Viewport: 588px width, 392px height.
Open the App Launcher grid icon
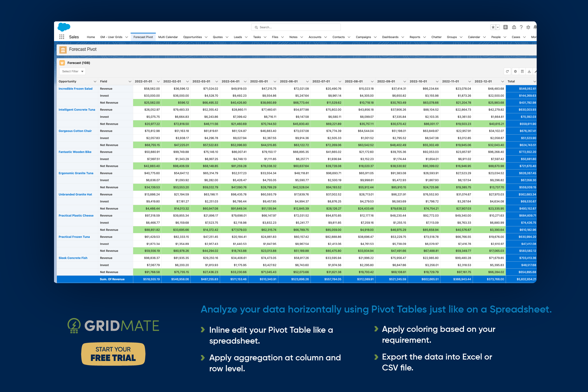pyautogui.click(x=62, y=37)
